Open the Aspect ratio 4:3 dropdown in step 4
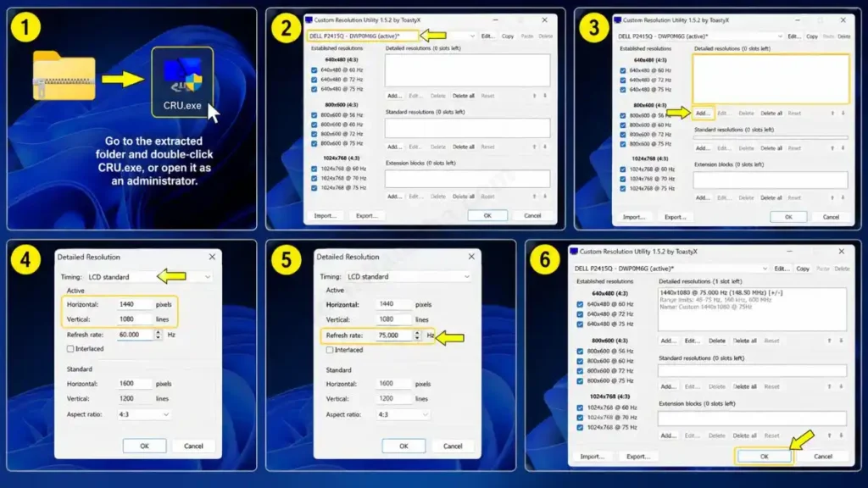This screenshot has width=868, height=488. [x=143, y=414]
